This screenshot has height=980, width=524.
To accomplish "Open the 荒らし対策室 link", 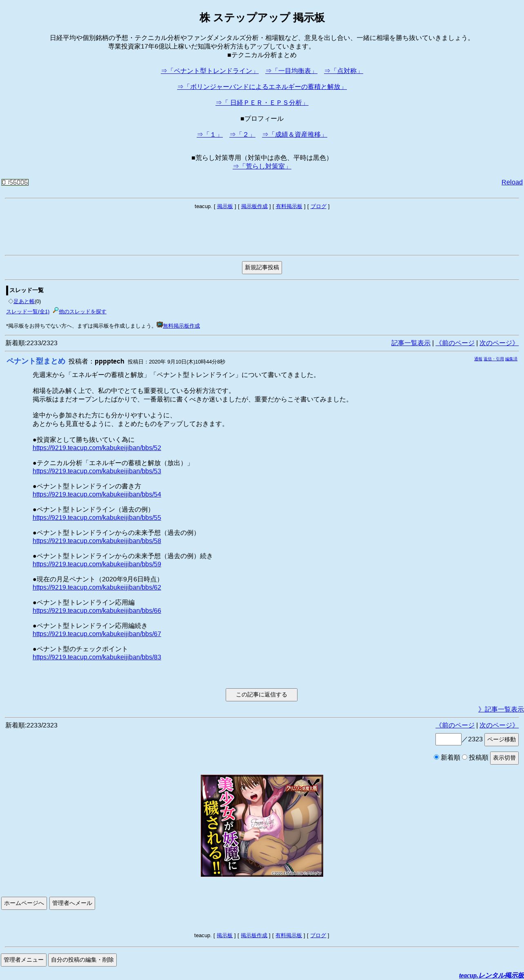I will pyautogui.click(x=262, y=166).
